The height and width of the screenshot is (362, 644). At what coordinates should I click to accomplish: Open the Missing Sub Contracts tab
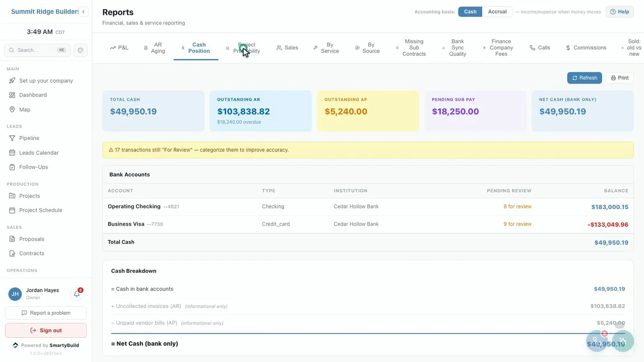tap(411, 48)
